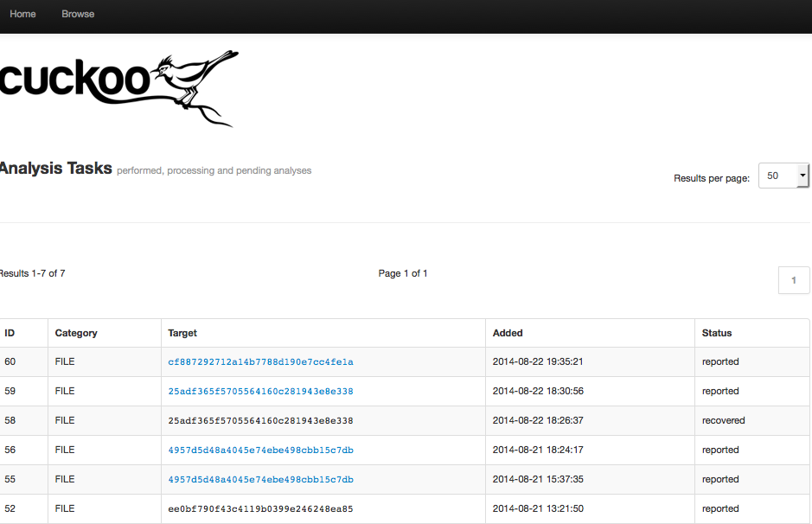Go to pagination page 1
Screen dimensions: 812x524
[x=794, y=280]
